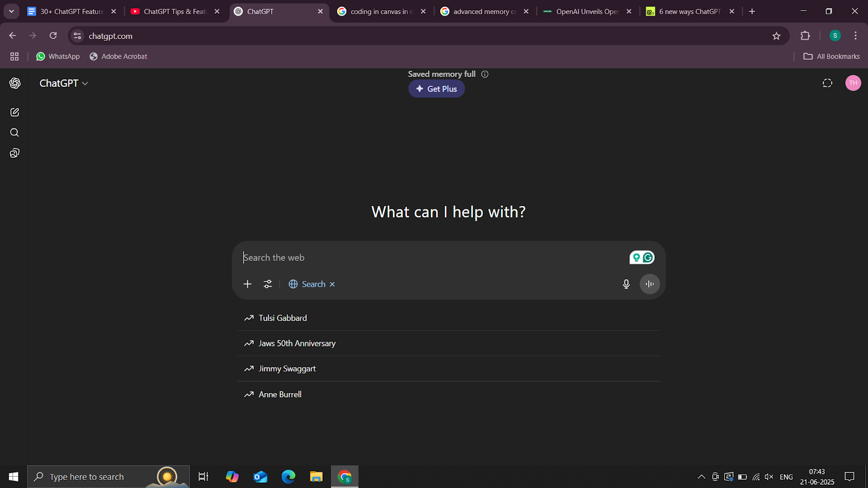Open the Adobe Acrobat bookmark
Image resolution: width=868 pixels, height=488 pixels.
pos(118,56)
